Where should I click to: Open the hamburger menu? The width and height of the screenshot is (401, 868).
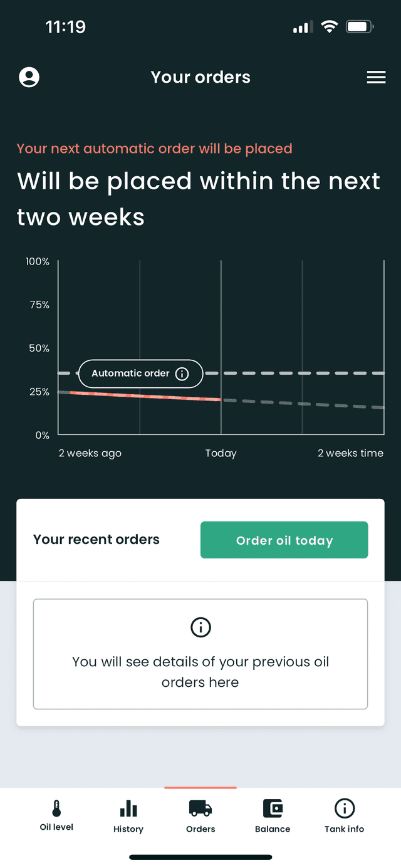[x=376, y=77]
